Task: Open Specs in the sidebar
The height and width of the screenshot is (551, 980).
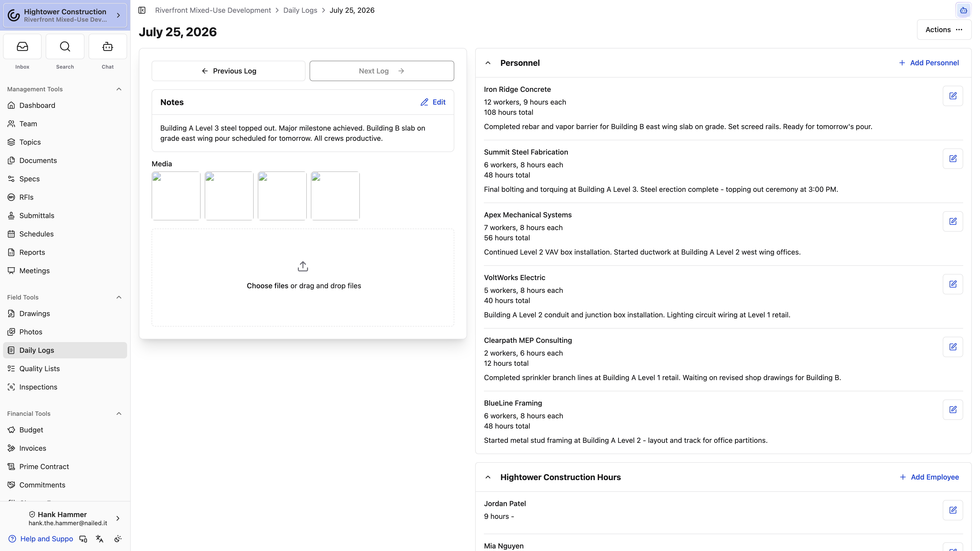Action: pos(65,179)
